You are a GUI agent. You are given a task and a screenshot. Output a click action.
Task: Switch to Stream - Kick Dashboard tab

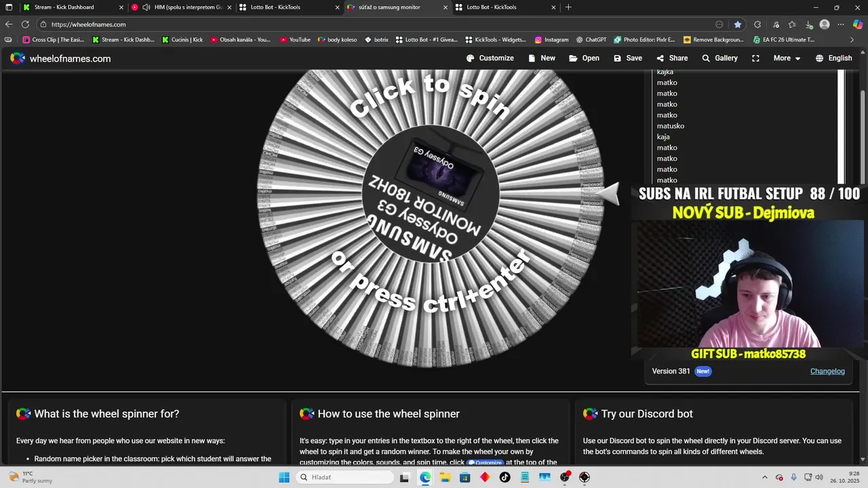point(73,7)
